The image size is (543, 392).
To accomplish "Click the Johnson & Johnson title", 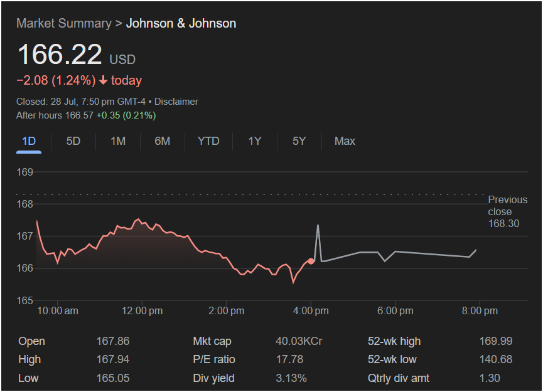I will [x=181, y=24].
